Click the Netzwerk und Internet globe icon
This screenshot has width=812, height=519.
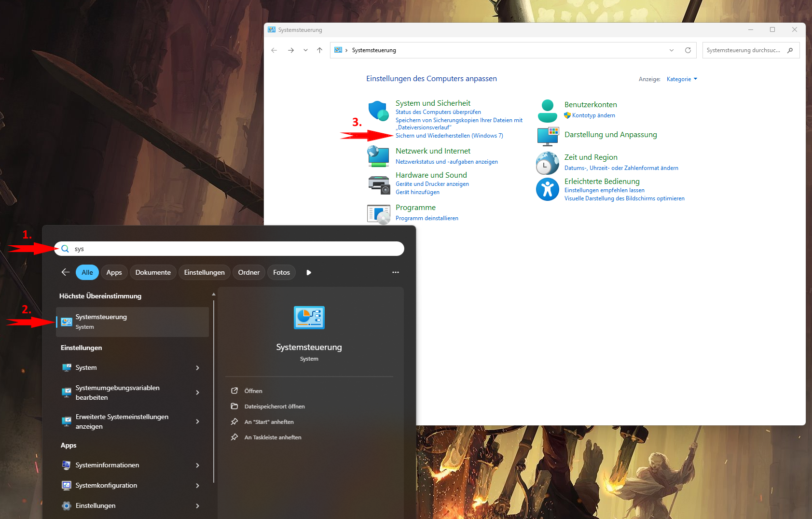pyautogui.click(x=378, y=156)
